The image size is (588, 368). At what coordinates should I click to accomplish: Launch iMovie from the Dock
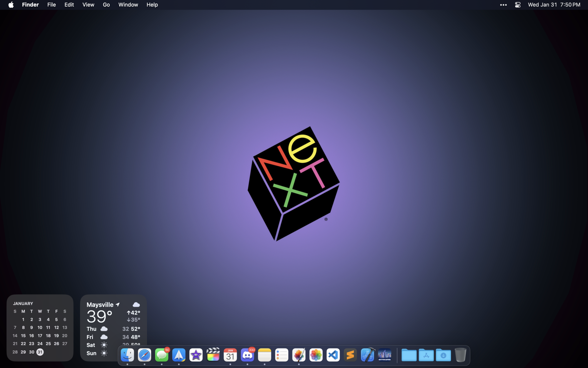coord(196,355)
